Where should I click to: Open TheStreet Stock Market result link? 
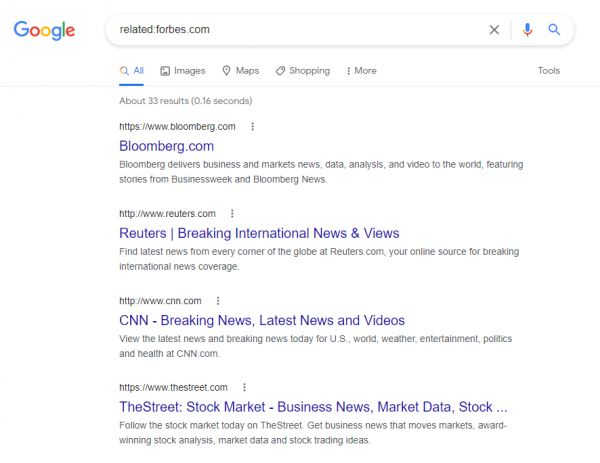tap(313, 407)
